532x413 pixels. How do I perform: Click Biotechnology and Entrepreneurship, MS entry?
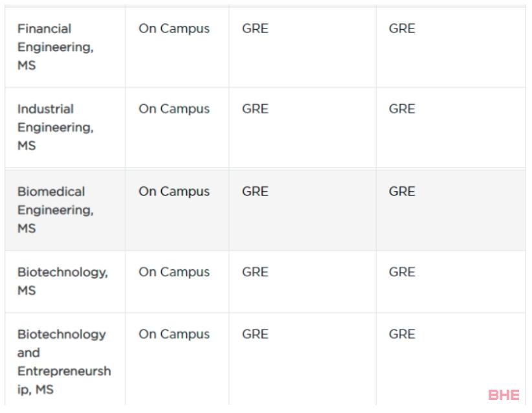coord(64,362)
